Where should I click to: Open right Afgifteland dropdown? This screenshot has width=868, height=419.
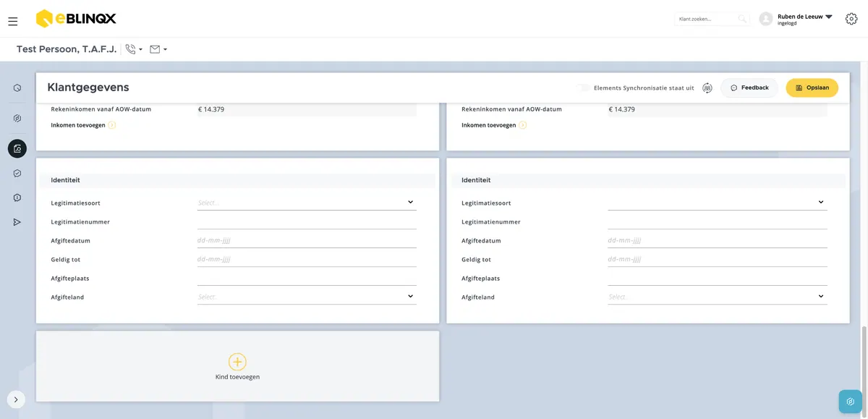718,297
